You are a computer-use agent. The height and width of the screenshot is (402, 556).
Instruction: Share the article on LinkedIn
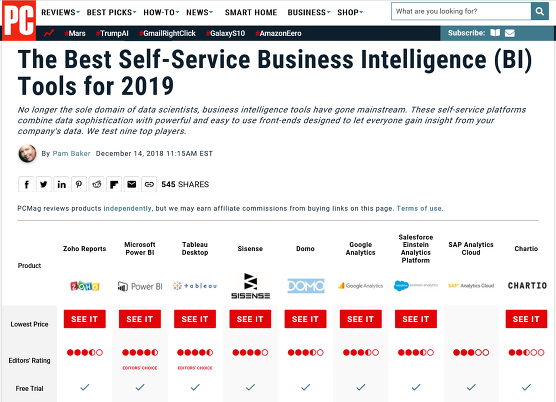pyautogui.click(x=61, y=184)
